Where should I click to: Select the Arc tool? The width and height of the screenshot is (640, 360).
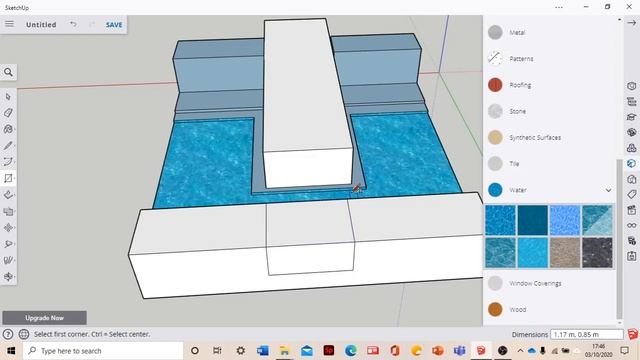(x=8, y=162)
